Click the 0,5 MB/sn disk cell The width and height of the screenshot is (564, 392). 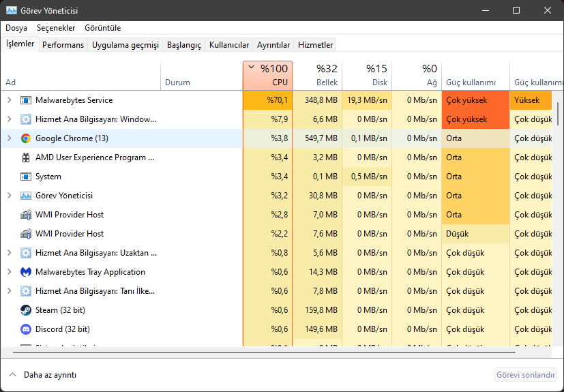(x=367, y=177)
